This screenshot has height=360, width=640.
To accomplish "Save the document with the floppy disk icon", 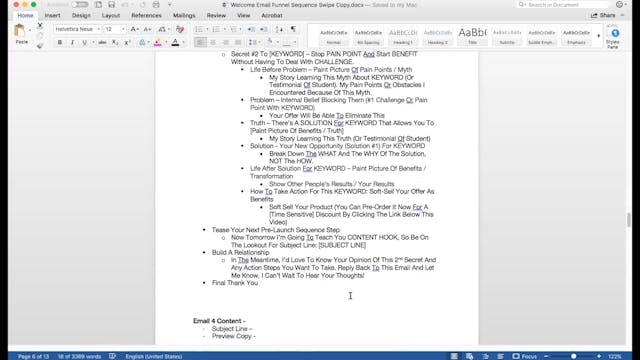I will tap(111, 5).
